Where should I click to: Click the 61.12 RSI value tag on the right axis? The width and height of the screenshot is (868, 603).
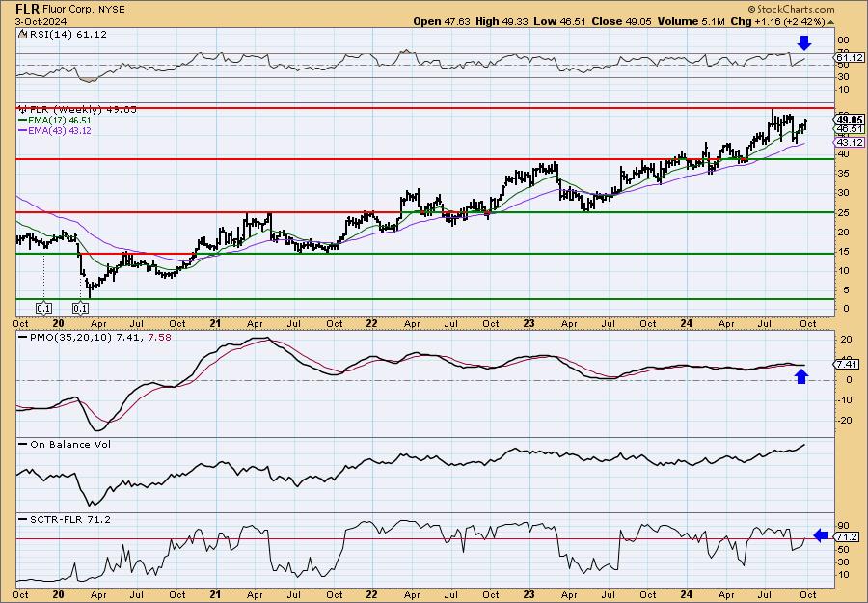click(849, 58)
